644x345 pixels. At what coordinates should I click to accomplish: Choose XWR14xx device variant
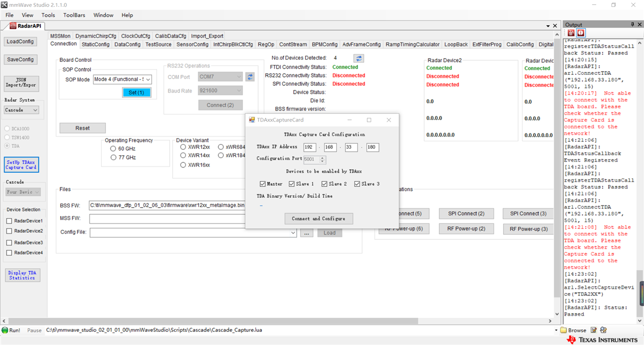183,155
